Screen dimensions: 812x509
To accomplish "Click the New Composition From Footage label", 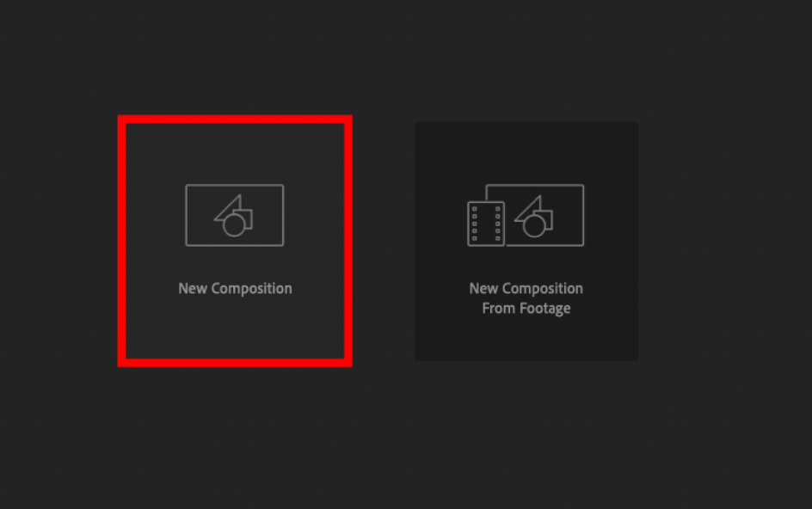I will (526, 298).
